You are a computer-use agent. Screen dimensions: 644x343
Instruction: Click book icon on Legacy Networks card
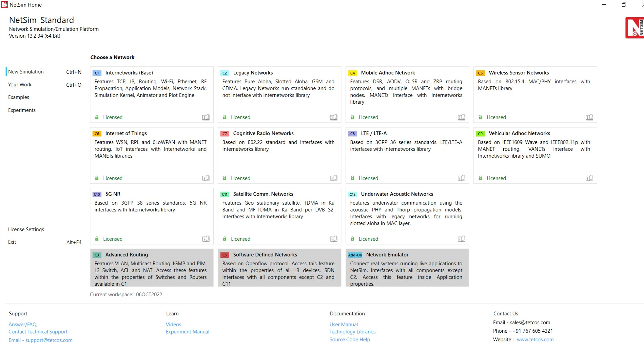(334, 117)
